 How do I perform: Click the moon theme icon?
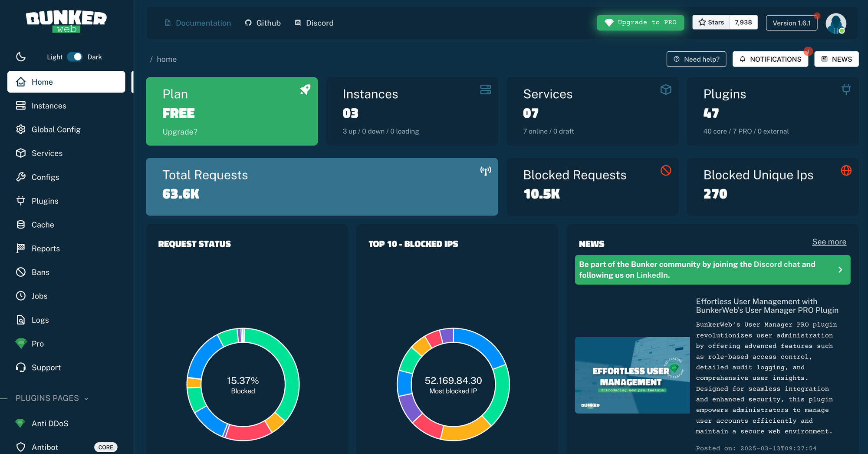point(21,57)
